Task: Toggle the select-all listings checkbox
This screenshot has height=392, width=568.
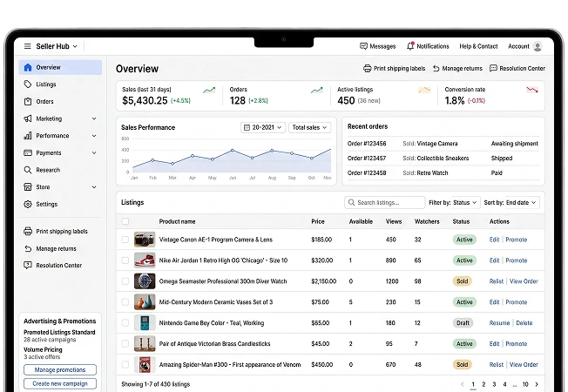Action: [125, 221]
